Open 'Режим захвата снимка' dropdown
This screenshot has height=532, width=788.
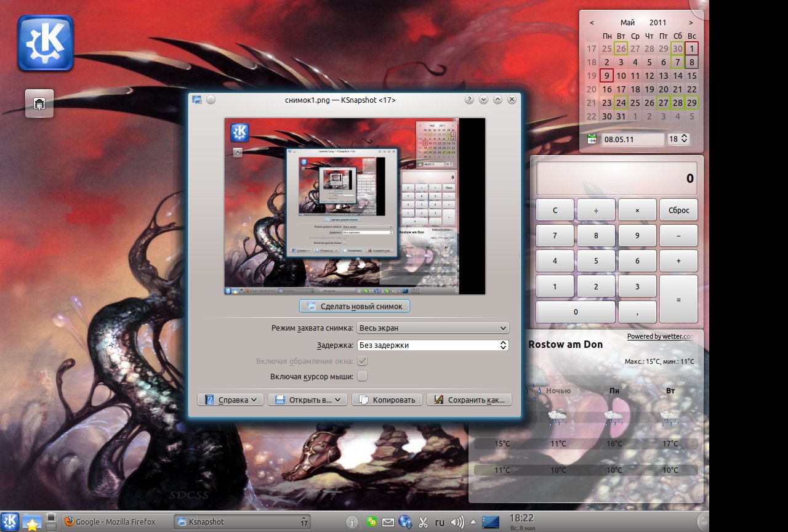433,328
